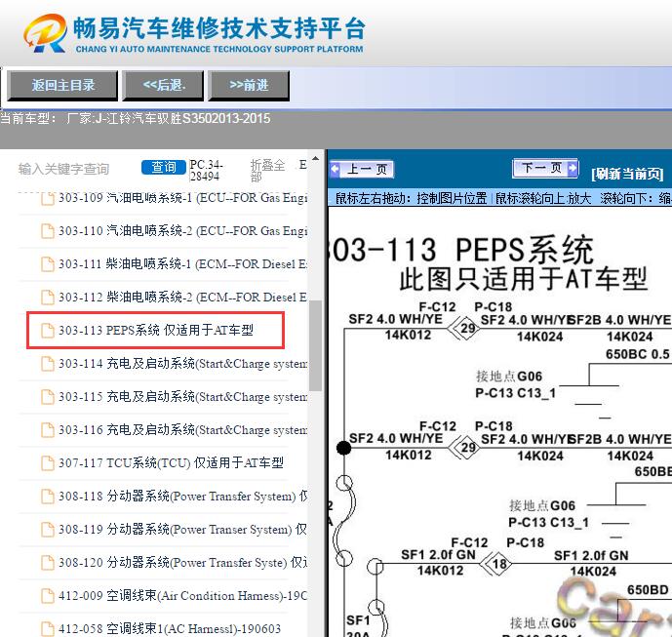Open 412-058 空调线束1 entry
This screenshot has height=637, width=672.
tap(170, 629)
